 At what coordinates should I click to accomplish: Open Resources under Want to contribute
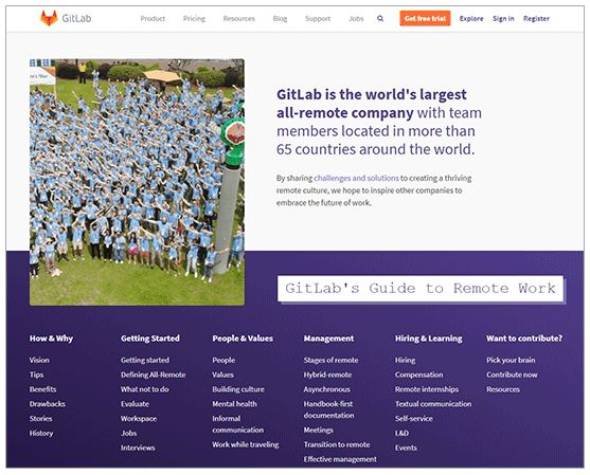click(503, 390)
